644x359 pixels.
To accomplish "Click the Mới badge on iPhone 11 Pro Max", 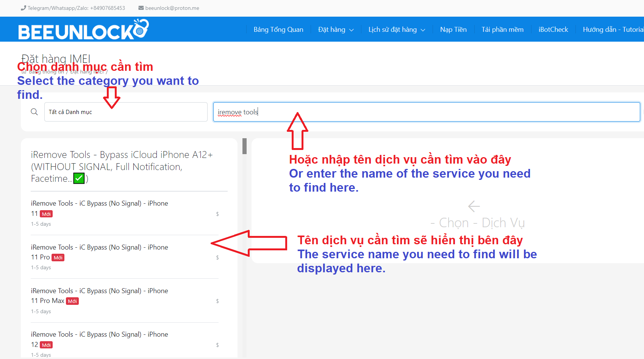I will point(72,301).
